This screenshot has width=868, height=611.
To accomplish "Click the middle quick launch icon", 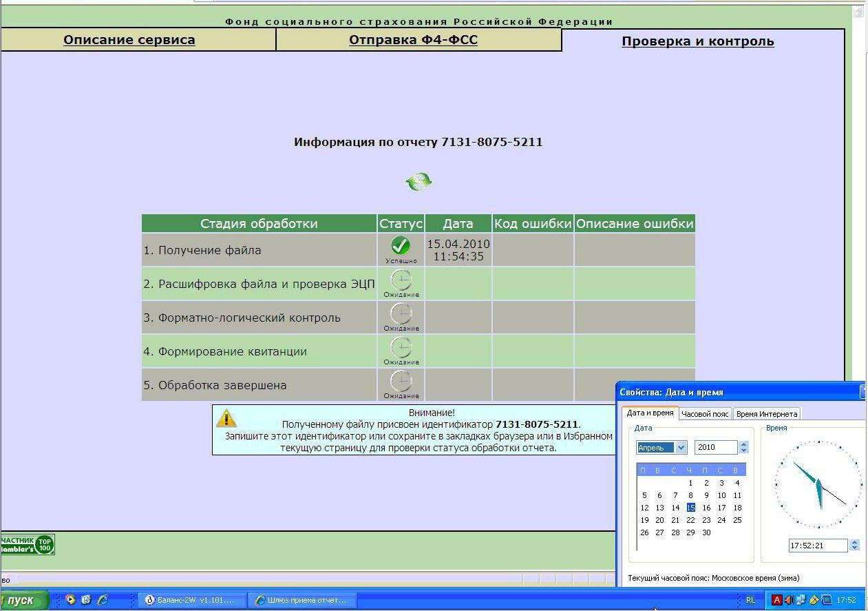I will (86, 600).
